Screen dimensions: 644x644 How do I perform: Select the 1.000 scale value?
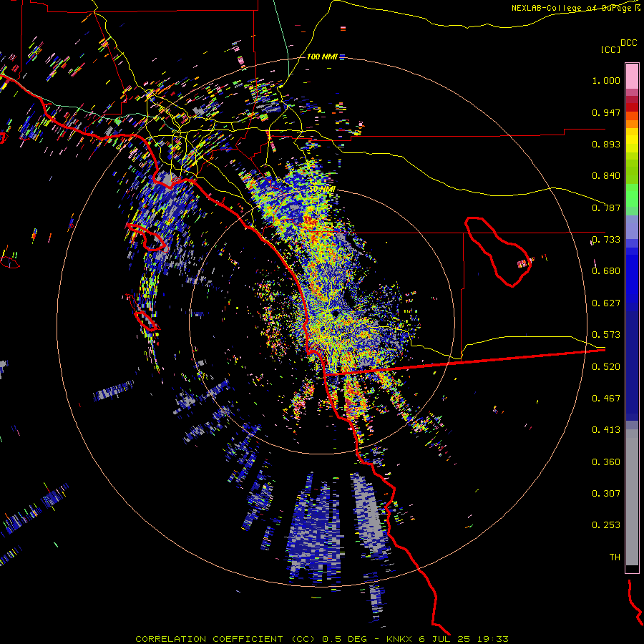tap(606, 80)
